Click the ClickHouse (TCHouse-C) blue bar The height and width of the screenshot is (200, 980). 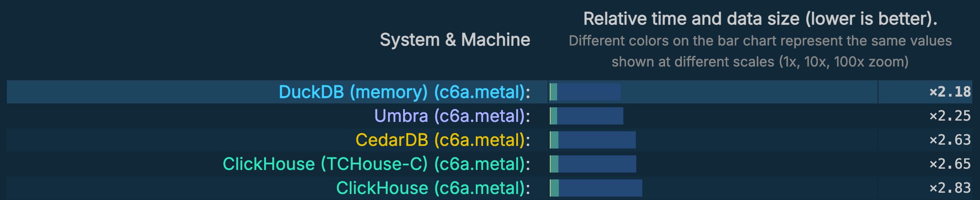pos(598,164)
